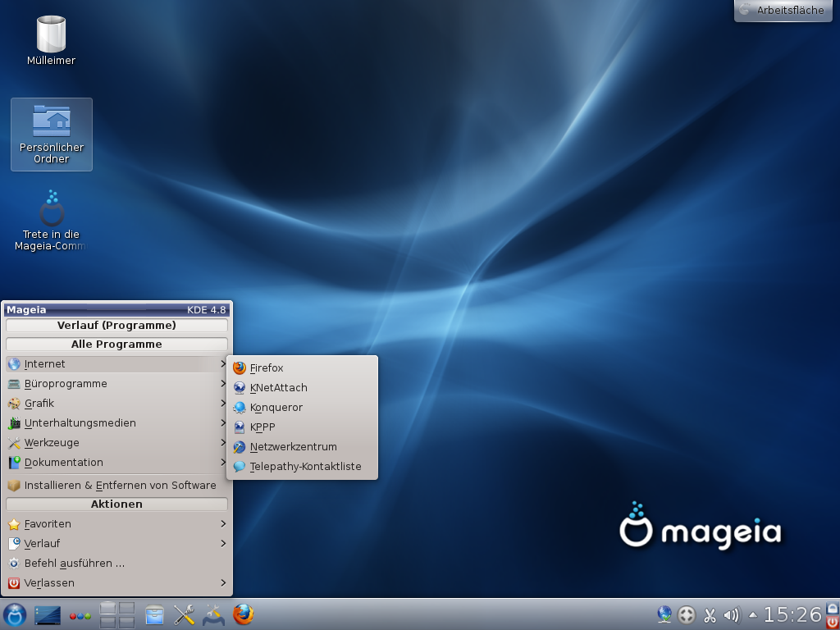840x630 pixels.
Task: Open Trete in die Mageia-Community icon
Action: 52,220
